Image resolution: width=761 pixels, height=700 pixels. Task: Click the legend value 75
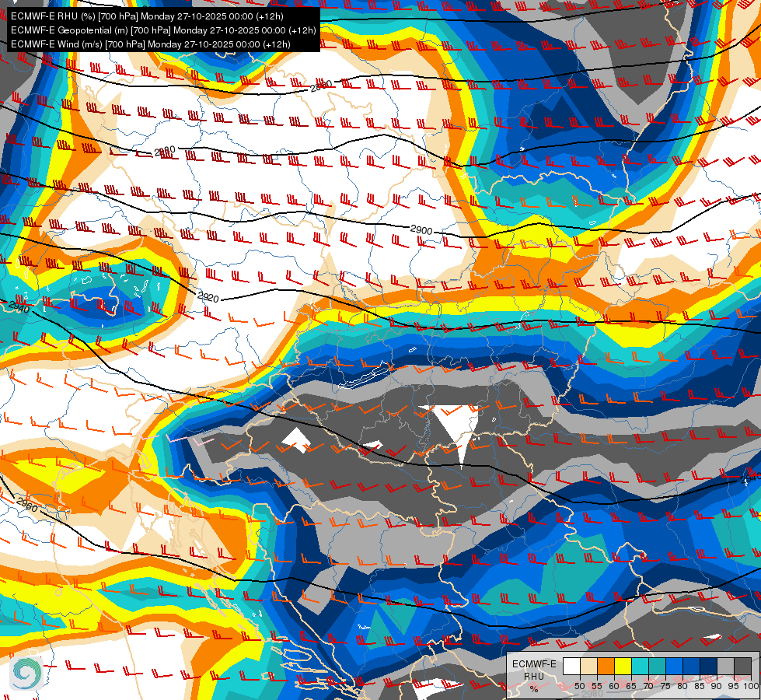pyautogui.click(x=665, y=686)
